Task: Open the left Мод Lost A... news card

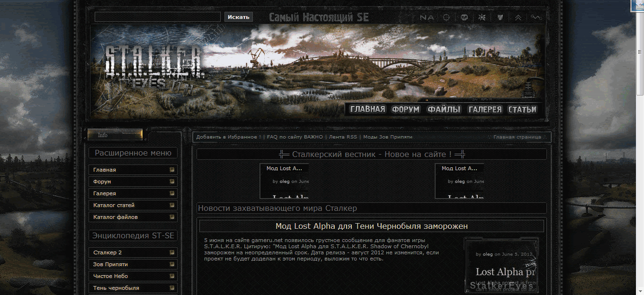Action: 284,181
